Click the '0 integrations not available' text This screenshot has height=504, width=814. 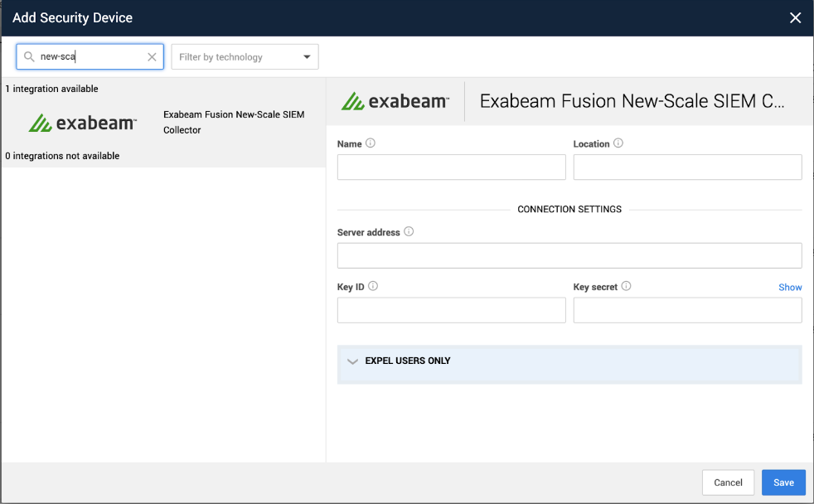click(62, 156)
